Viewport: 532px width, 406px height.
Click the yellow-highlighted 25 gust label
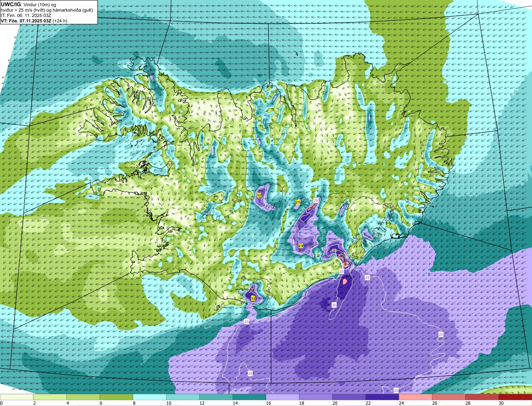(x=298, y=202)
